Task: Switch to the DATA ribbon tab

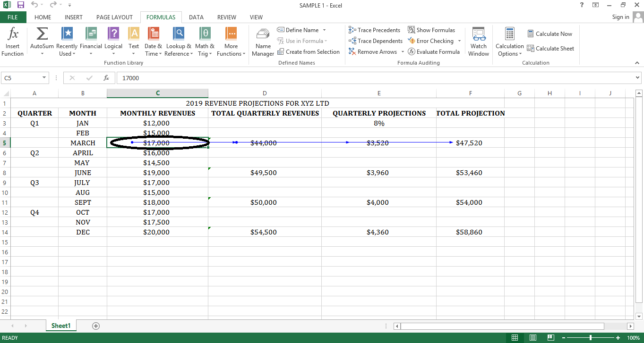Action: coord(196,17)
